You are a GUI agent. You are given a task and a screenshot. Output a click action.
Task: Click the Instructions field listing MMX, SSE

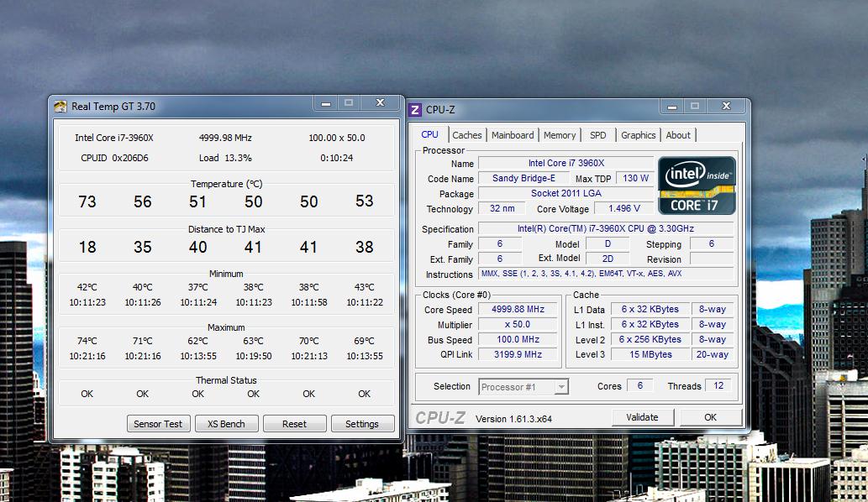click(606, 274)
